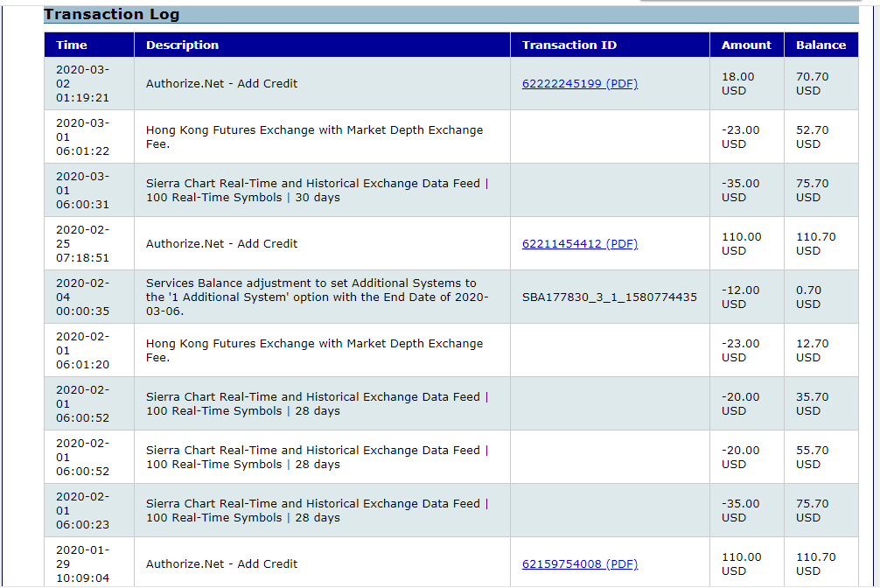Viewport: 880px width, 588px height.
Task: Click the Balance column header
Action: [821, 45]
